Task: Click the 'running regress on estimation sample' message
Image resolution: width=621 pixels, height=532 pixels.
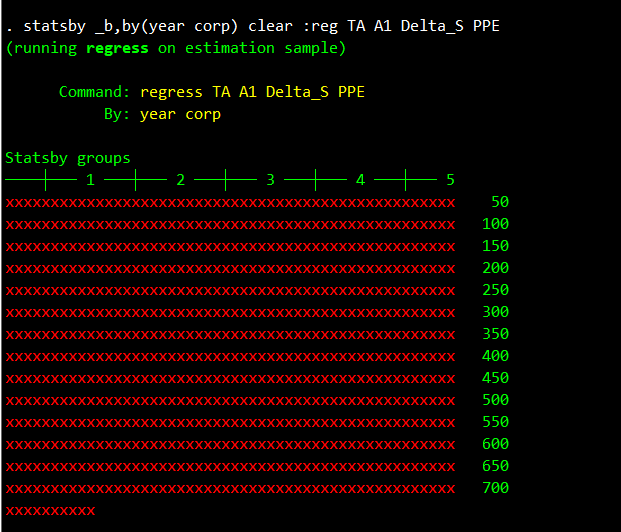Action: click(x=176, y=48)
